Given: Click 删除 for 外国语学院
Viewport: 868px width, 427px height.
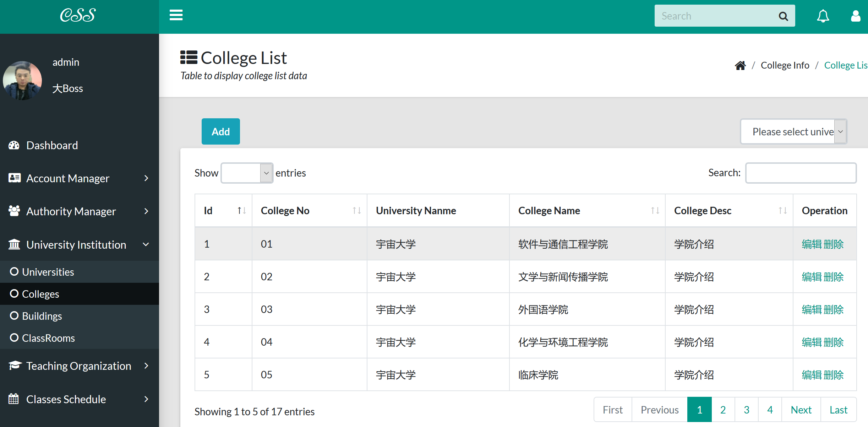Looking at the screenshot, I should 834,309.
